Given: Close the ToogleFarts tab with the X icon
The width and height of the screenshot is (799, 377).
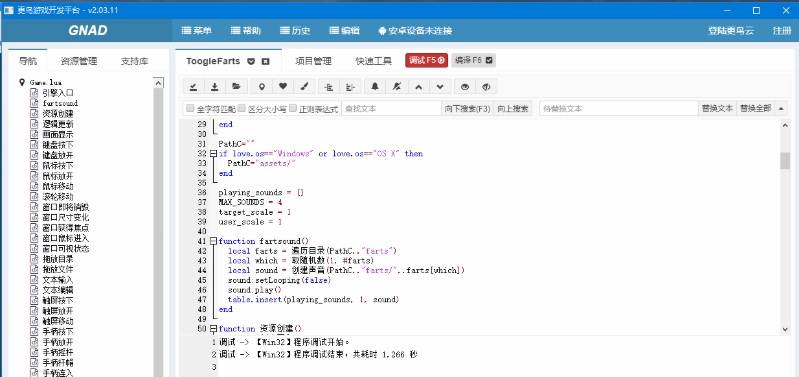Looking at the screenshot, I should click(x=265, y=61).
